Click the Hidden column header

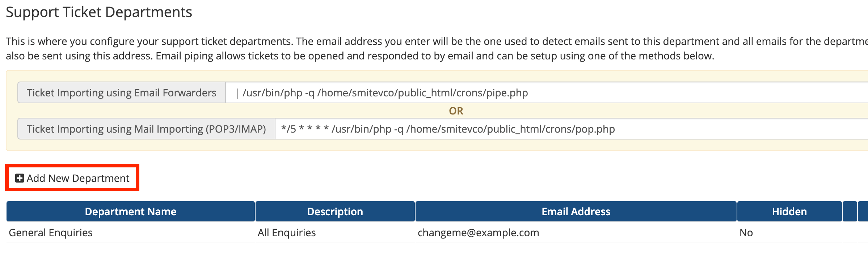click(789, 212)
